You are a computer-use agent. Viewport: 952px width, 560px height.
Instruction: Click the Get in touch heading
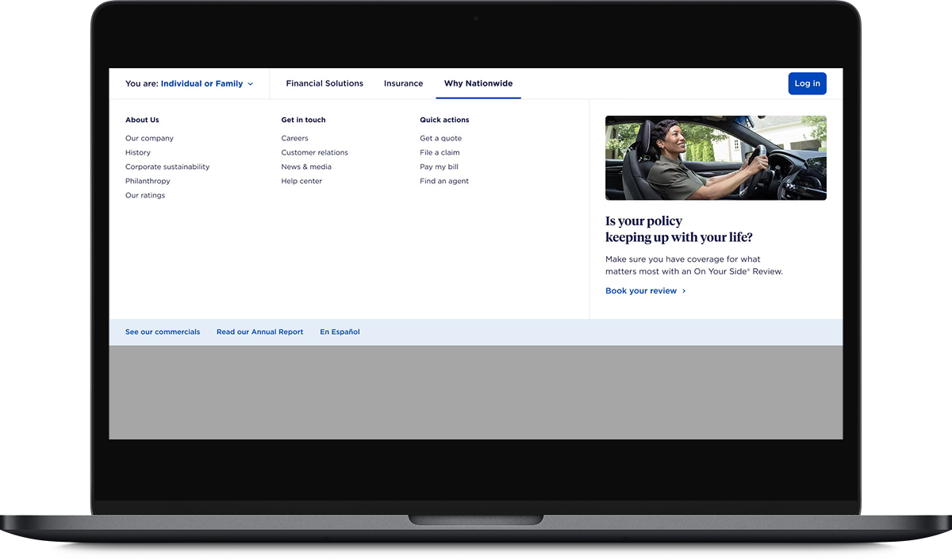303,120
